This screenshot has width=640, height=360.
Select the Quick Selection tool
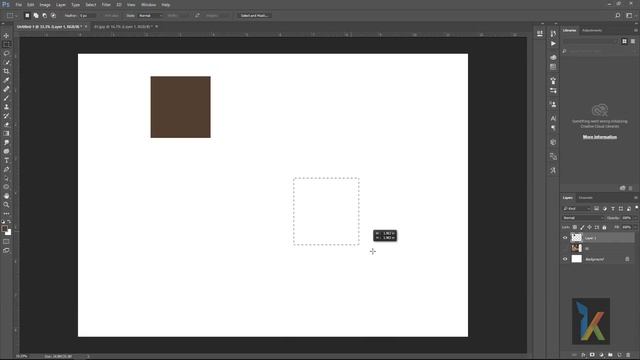point(6,62)
